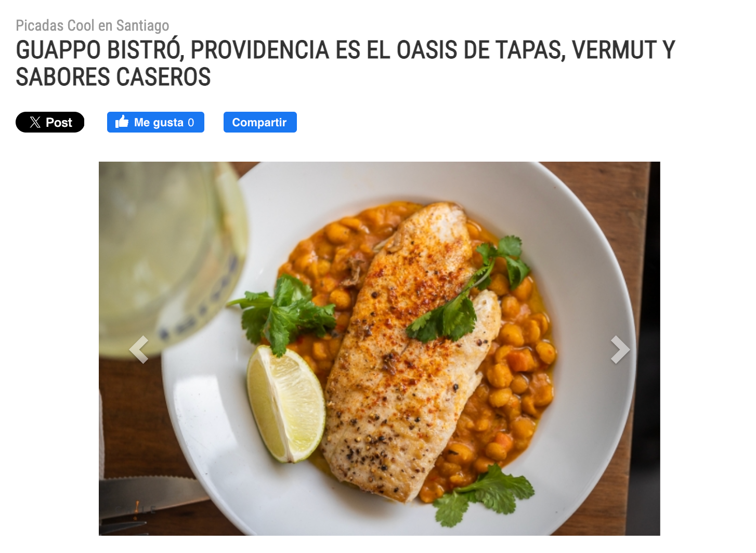Open the Picadas Cool en Santiago category link

pyautogui.click(x=93, y=25)
